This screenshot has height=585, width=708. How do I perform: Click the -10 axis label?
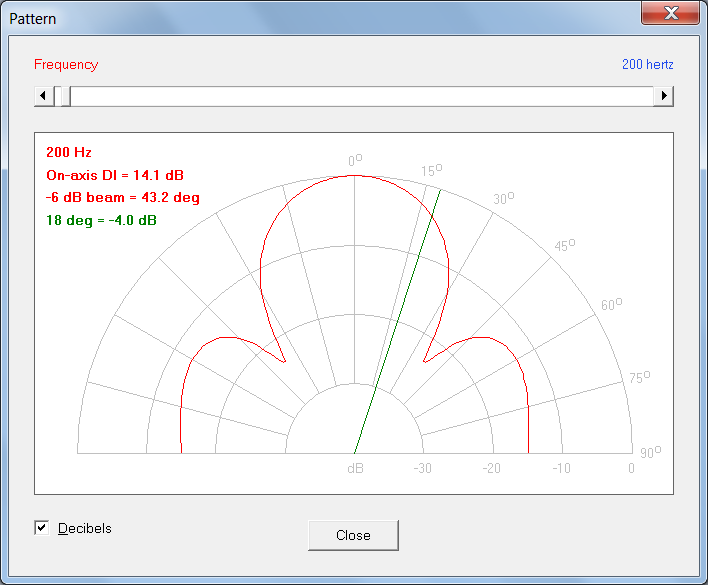[x=561, y=469]
